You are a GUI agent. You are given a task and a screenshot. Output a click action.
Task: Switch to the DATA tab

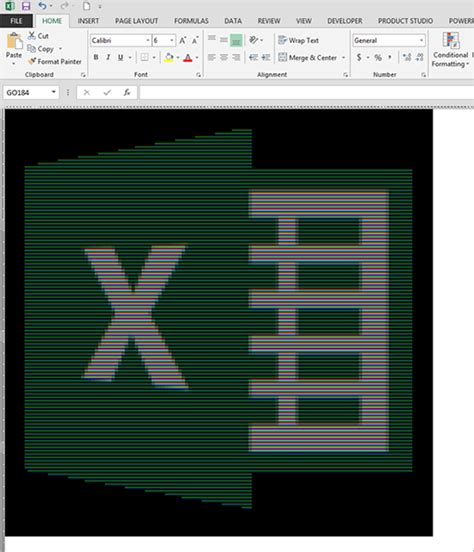click(x=233, y=21)
